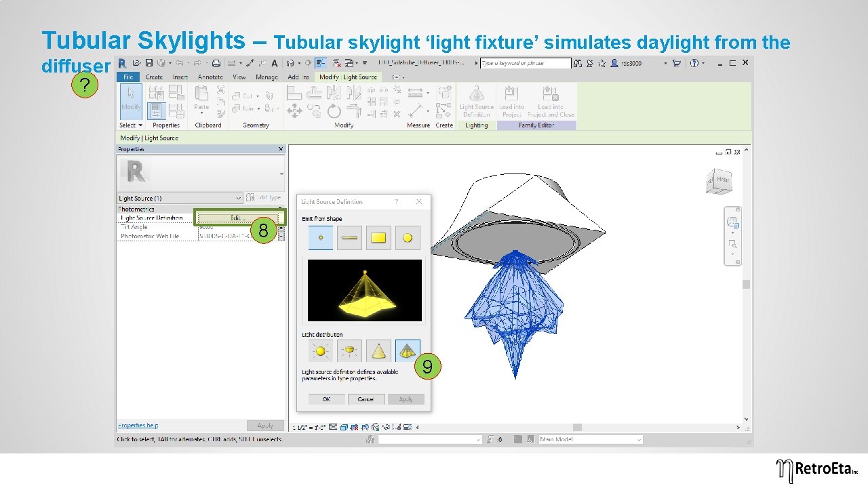868x488 pixels.
Task: Click the Load into Project icon
Action: coord(512,102)
